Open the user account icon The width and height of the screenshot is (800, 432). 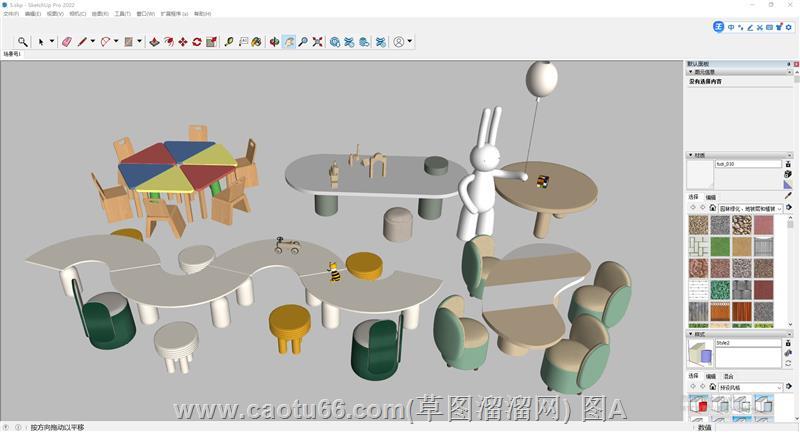[x=398, y=42]
